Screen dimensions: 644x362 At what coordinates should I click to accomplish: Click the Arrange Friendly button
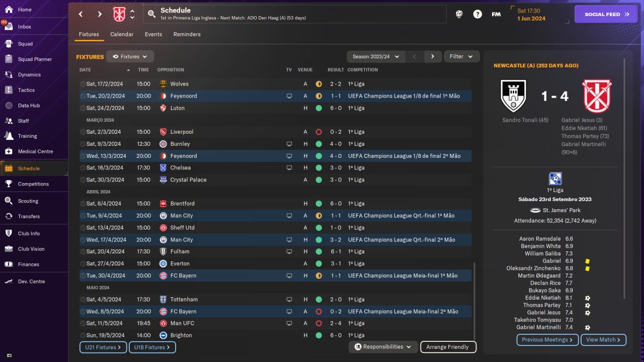click(448, 347)
